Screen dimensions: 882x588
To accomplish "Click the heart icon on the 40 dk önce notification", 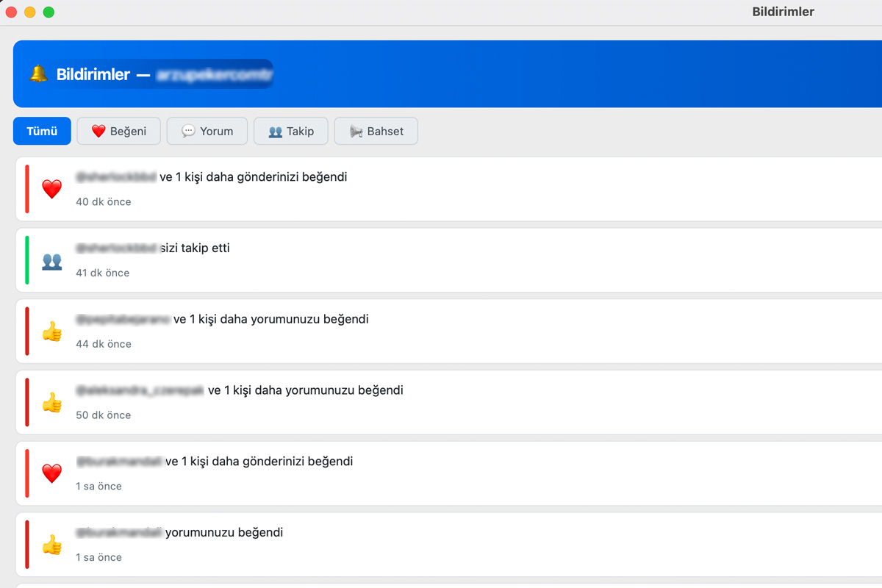I will (x=51, y=189).
